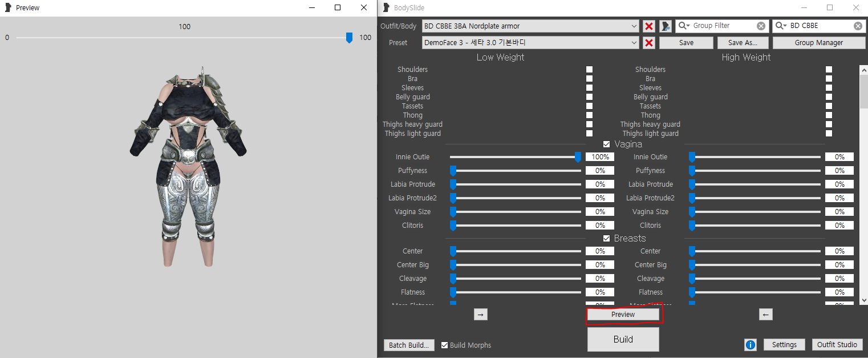
Task: Uncheck the Vagina category checkbox
Action: coord(606,144)
